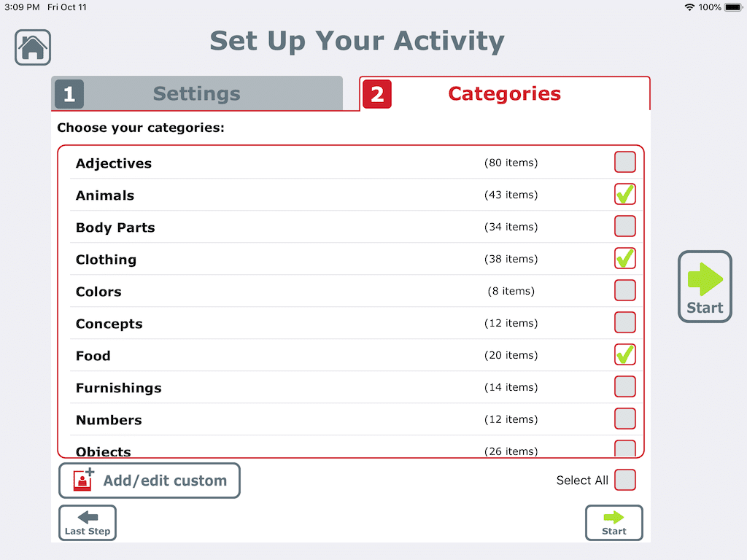Image resolution: width=747 pixels, height=560 pixels.
Task: Select the Furnishings checkbox
Action: [x=624, y=386]
